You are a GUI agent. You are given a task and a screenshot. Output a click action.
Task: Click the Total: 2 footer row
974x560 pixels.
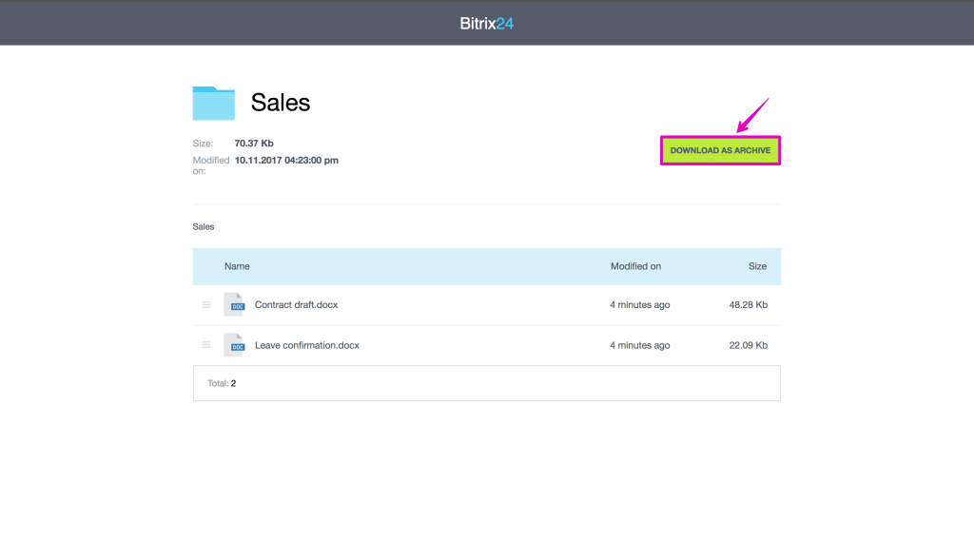point(486,383)
